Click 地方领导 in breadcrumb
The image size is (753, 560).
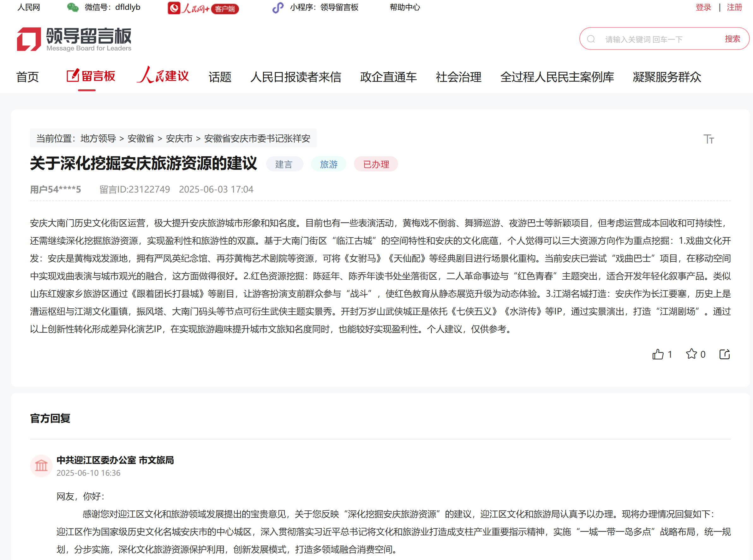click(98, 138)
